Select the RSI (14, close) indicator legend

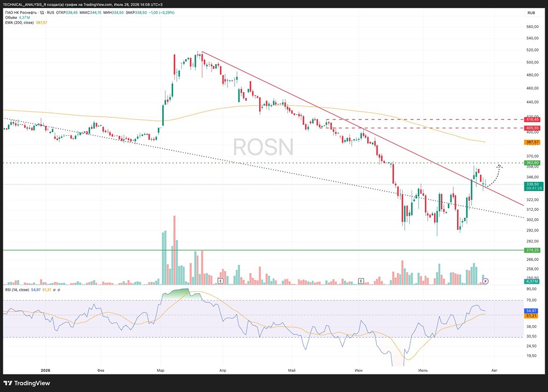tap(17, 290)
